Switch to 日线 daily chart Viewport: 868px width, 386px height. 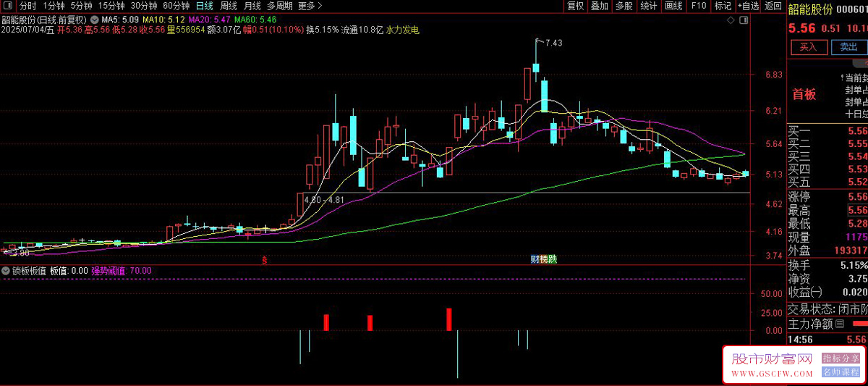tap(205, 6)
